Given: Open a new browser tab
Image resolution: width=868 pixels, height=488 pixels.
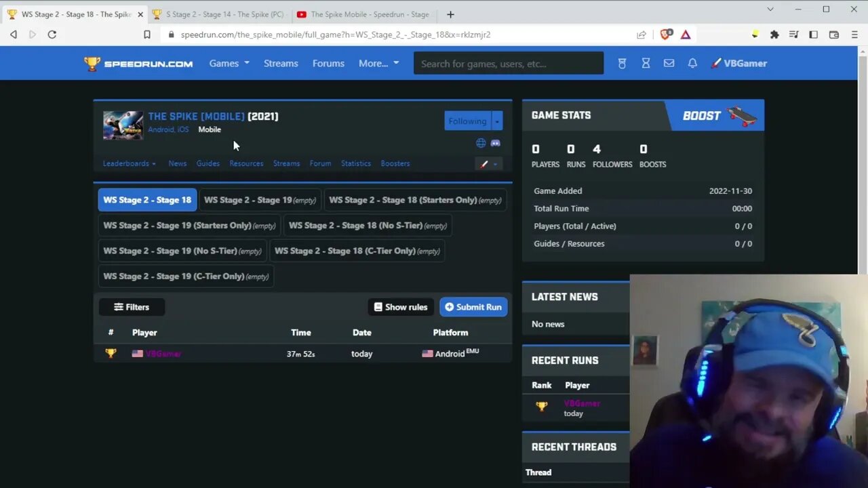Looking at the screenshot, I should click(x=450, y=14).
